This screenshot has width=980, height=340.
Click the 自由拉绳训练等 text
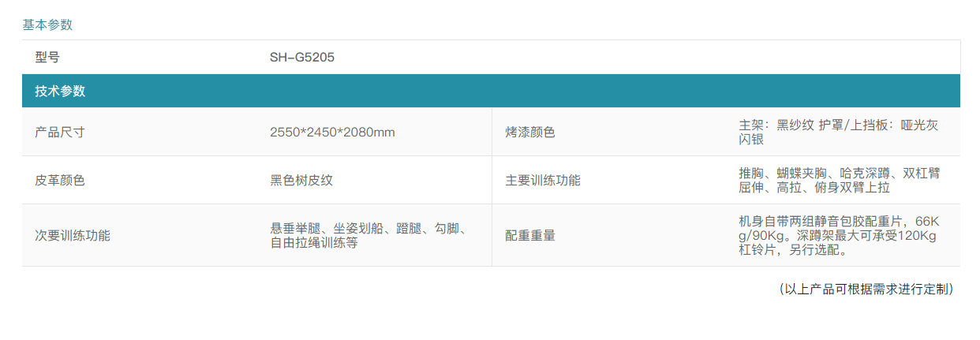pos(314,243)
